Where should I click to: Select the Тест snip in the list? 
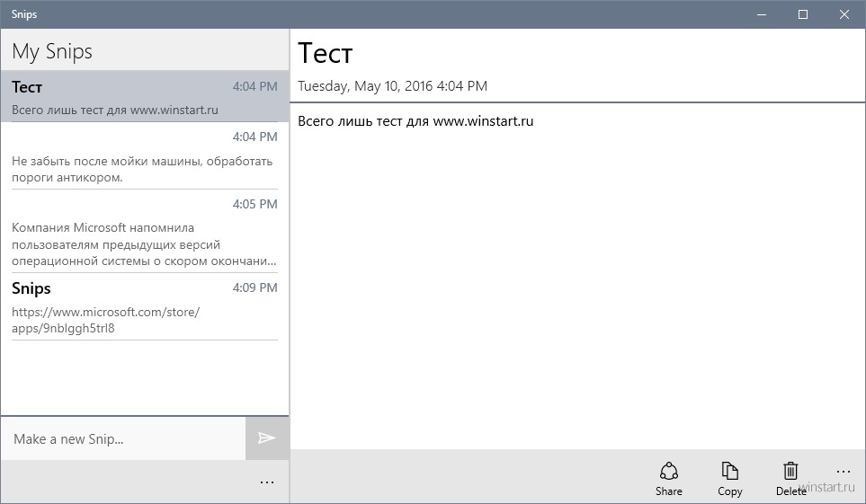145,96
